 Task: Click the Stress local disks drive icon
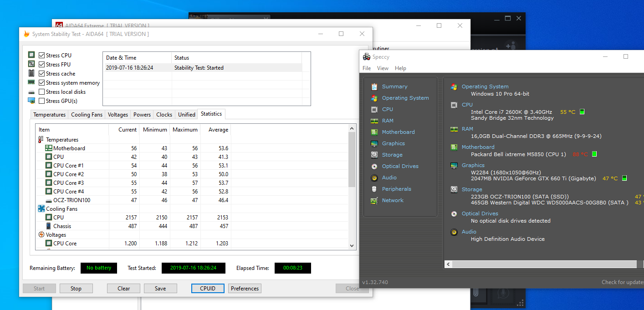pos(31,92)
